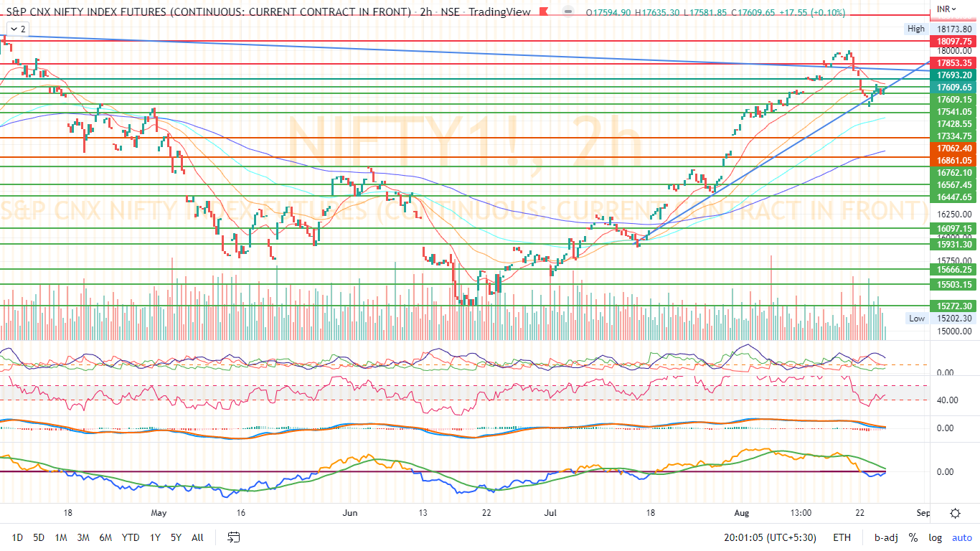Click the Aug label on time axis
Image resolution: width=980 pixels, height=551 pixels.
(743, 513)
